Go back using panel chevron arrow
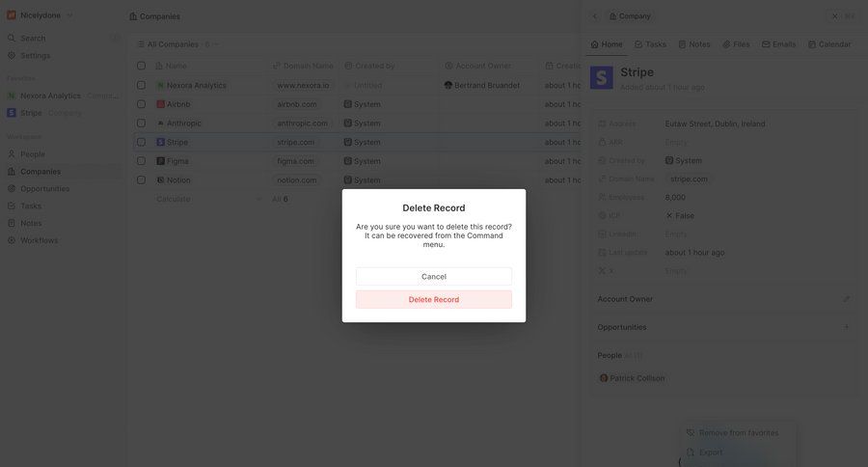 point(595,16)
